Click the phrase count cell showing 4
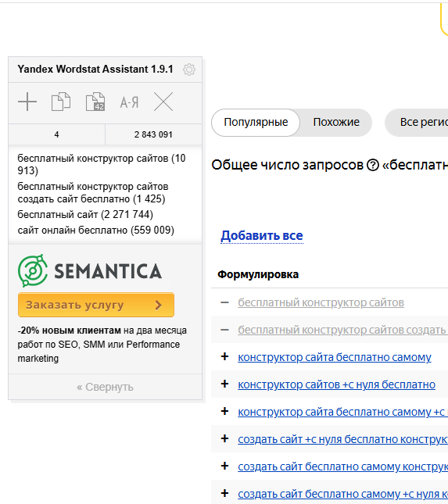The image size is (448, 504). point(56,134)
